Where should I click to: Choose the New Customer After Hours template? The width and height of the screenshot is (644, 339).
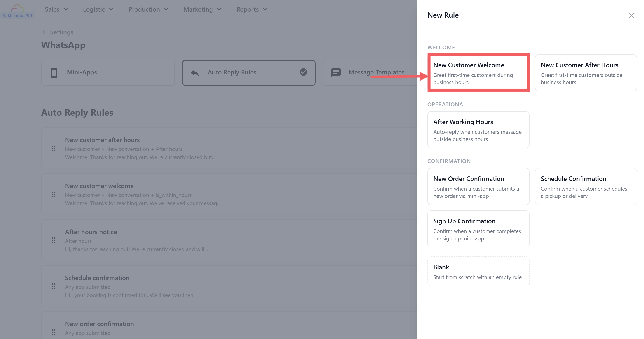click(x=586, y=73)
